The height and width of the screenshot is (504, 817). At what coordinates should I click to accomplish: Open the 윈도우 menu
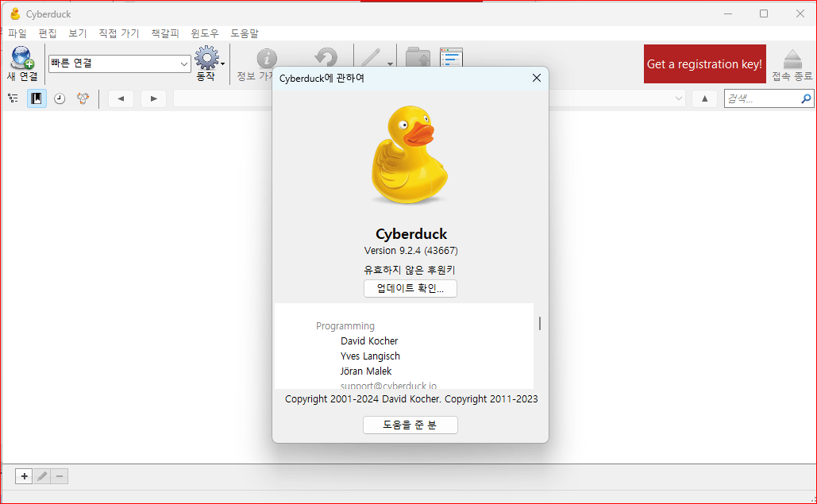(x=205, y=33)
